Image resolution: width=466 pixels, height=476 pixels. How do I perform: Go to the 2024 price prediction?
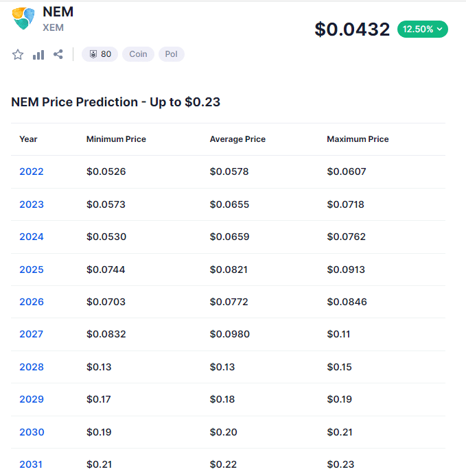coord(32,237)
